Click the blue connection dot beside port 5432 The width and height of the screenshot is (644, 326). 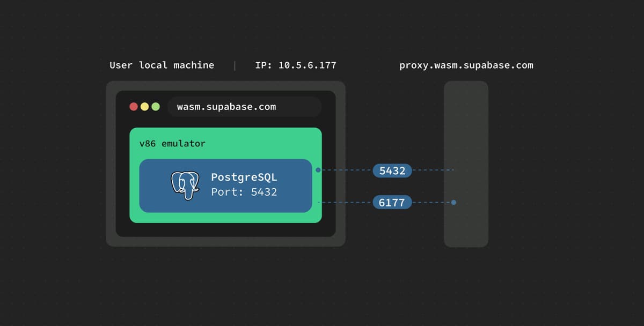pyautogui.click(x=318, y=171)
